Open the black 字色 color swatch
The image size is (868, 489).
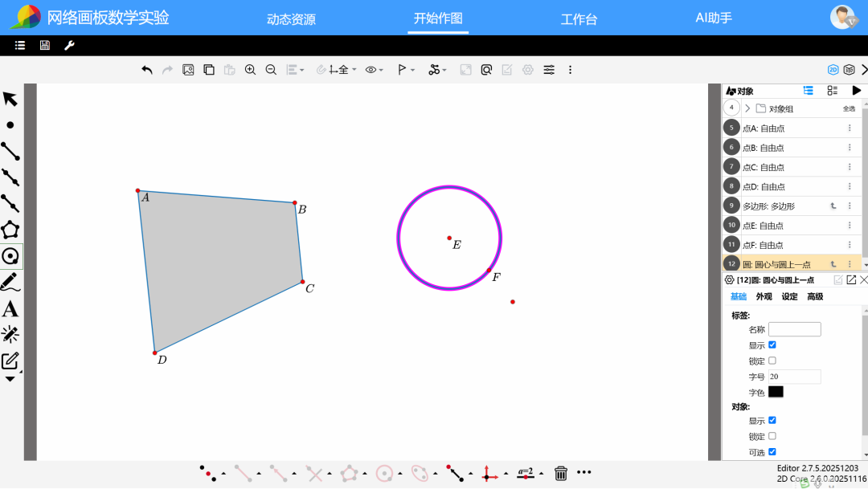tap(776, 392)
